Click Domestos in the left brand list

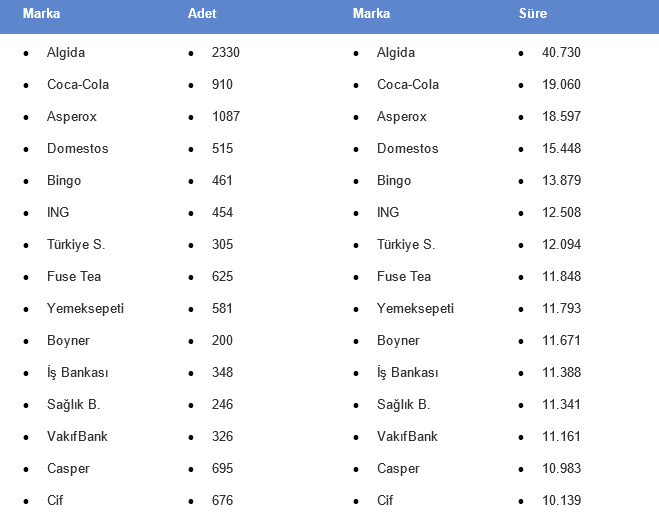coord(78,148)
